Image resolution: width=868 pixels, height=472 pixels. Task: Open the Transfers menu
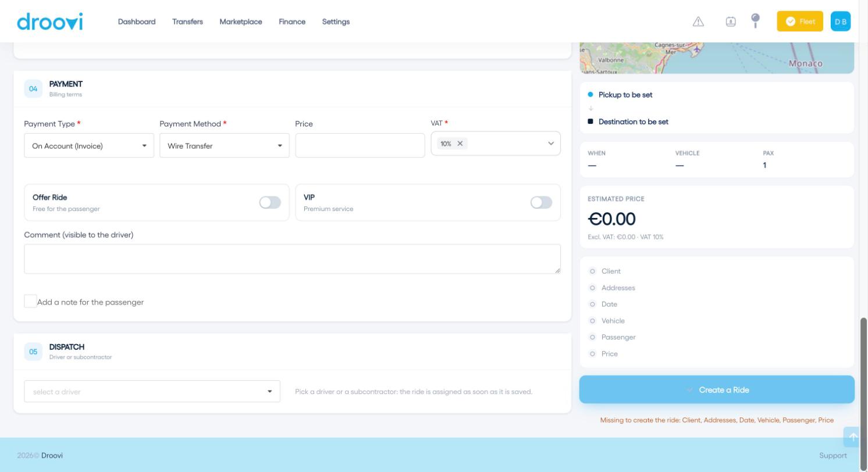(x=187, y=22)
